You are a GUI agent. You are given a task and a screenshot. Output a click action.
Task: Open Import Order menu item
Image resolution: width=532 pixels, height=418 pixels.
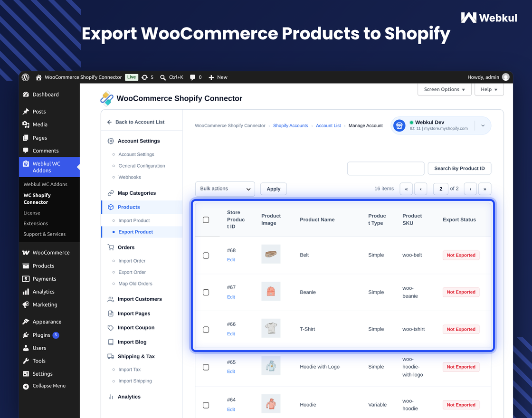132,261
